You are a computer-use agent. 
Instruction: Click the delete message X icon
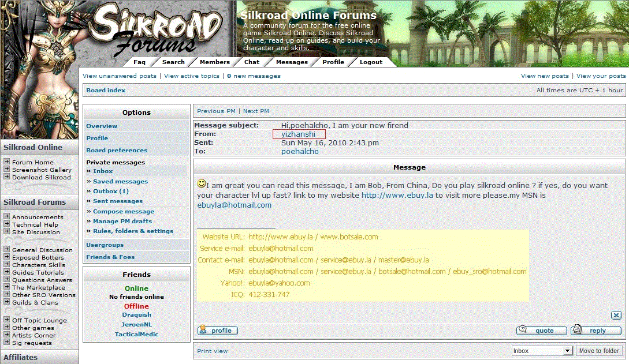[x=616, y=315]
